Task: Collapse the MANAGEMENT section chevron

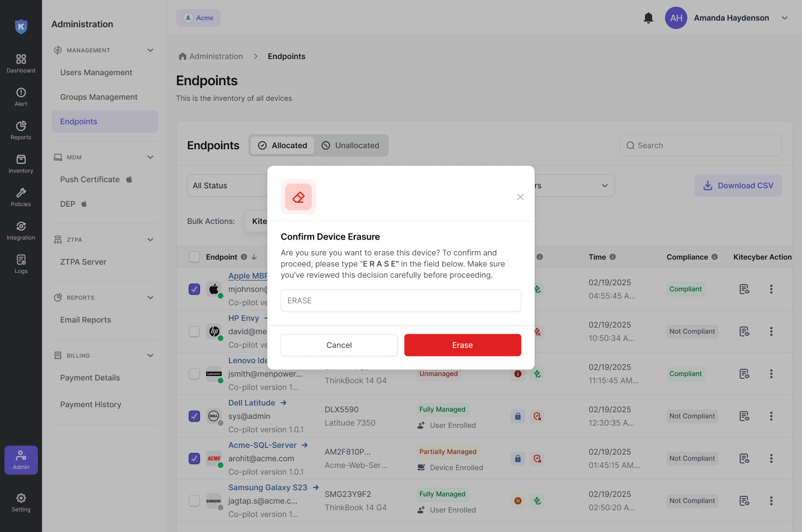Action: pyautogui.click(x=150, y=50)
